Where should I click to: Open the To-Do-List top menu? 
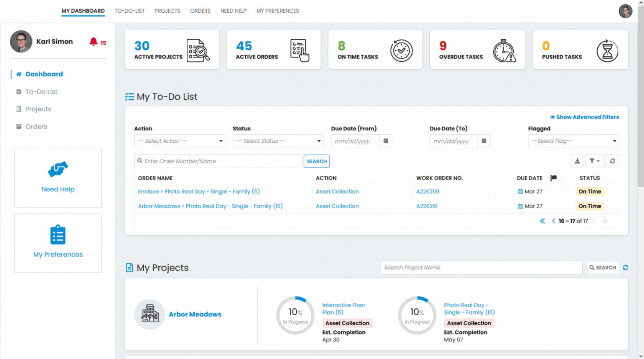tap(130, 11)
